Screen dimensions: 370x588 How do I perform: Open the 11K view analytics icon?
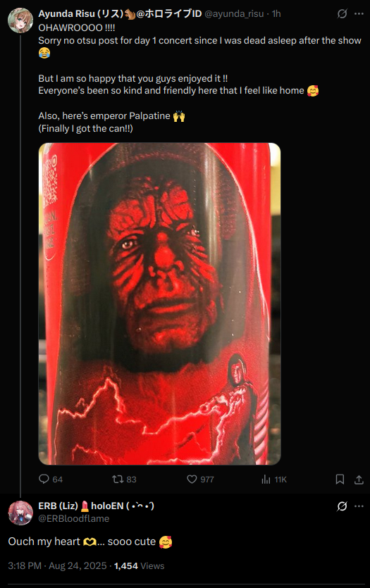click(266, 479)
